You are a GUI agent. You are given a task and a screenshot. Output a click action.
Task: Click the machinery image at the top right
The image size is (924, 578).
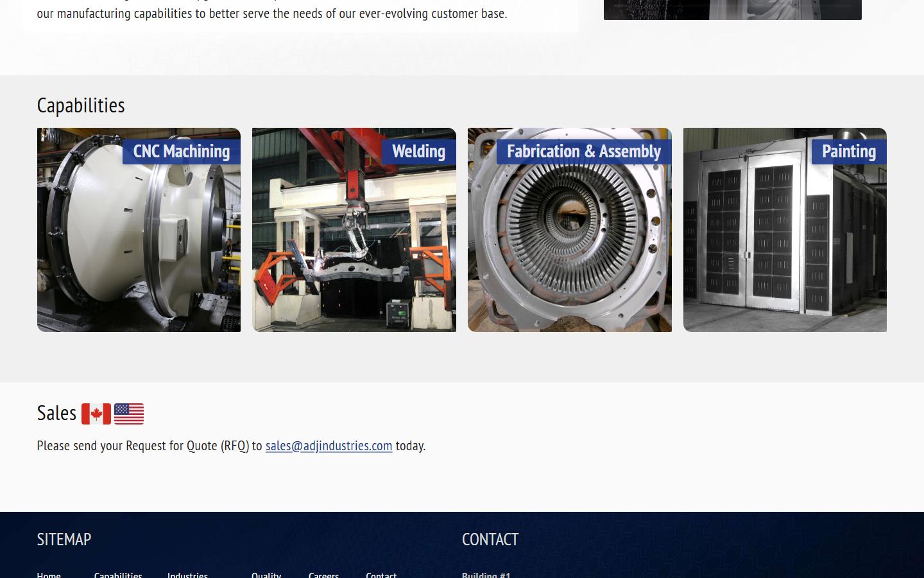pos(732,9)
